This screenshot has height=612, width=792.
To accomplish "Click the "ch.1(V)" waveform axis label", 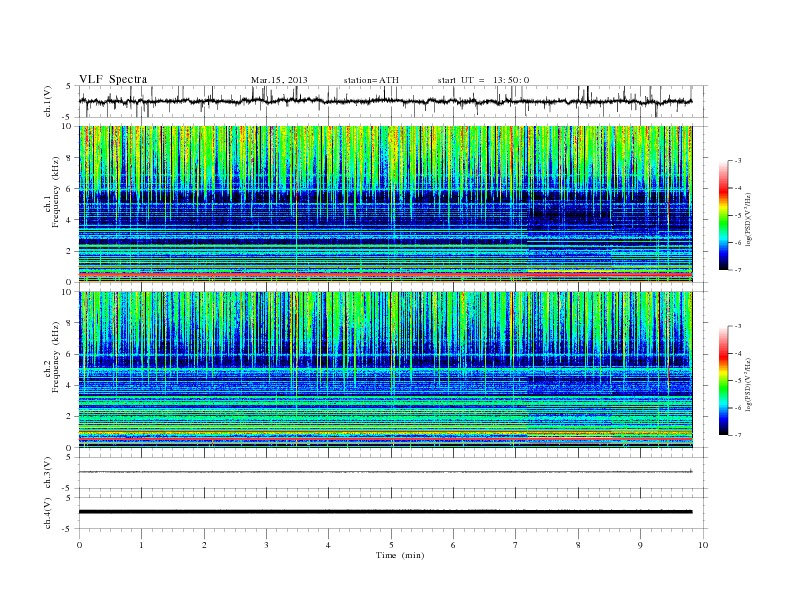I will point(48,101).
